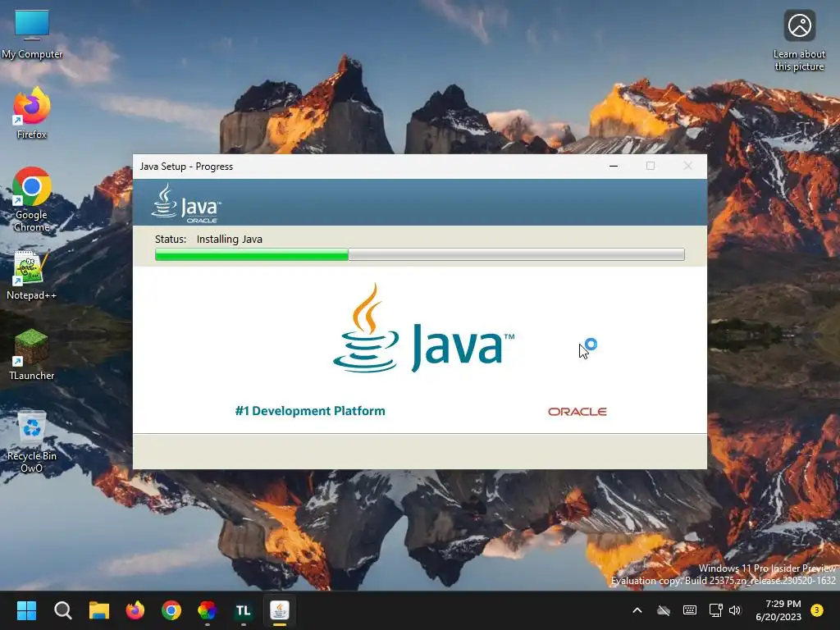Screen dimensions: 840x630
Task: Click the Java Oracle logo in header
Action: 186,203
